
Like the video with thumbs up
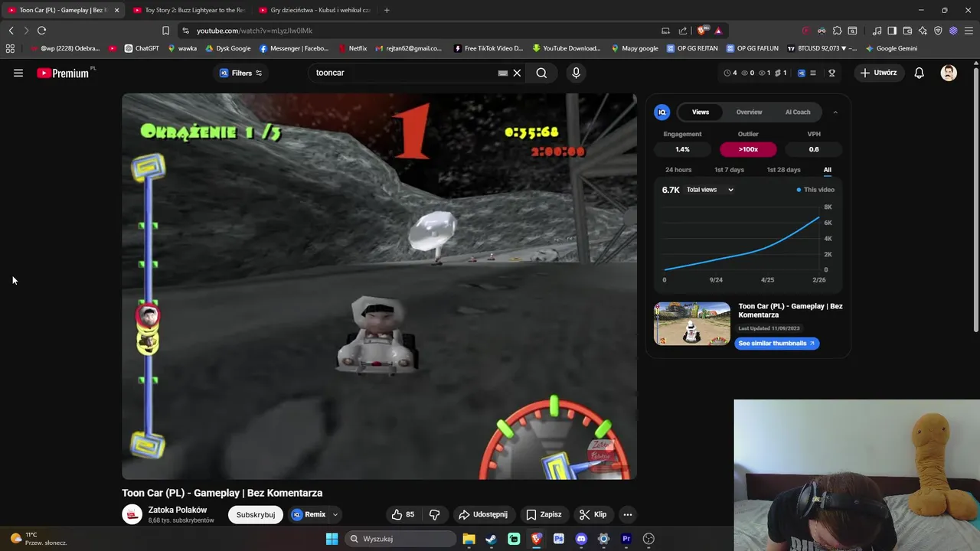(403, 514)
